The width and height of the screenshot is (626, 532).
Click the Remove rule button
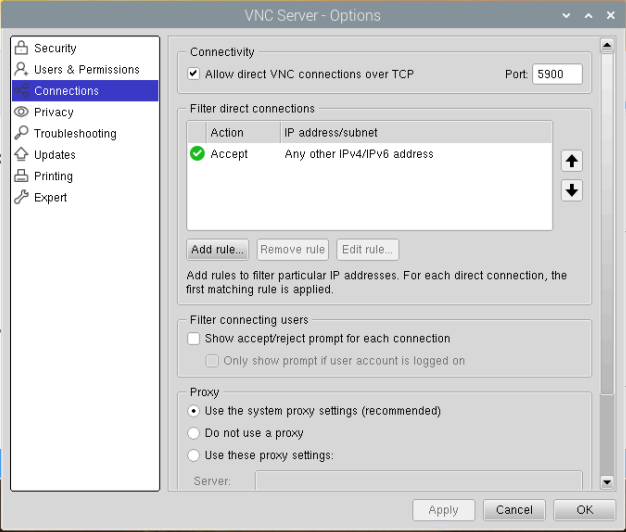(293, 249)
